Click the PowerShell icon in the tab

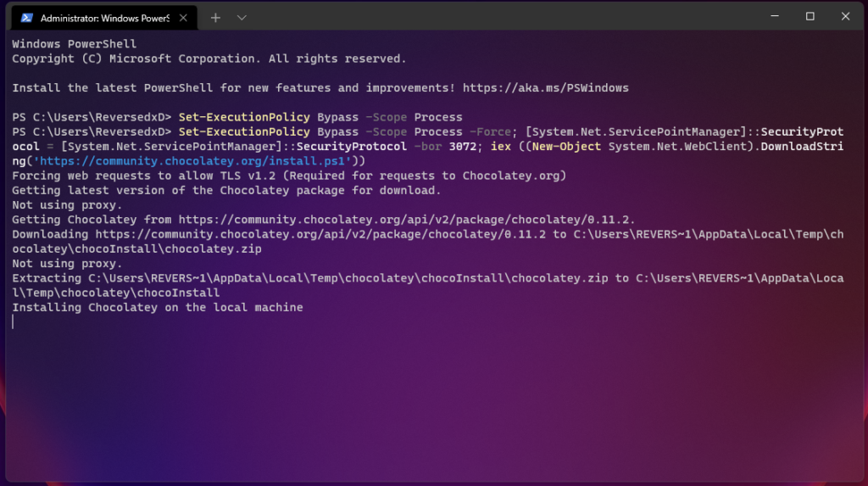pyautogui.click(x=27, y=18)
